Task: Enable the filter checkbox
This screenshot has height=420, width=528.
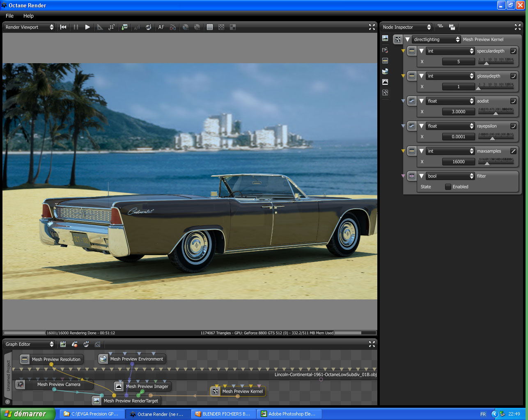Action: click(x=448, y=187)
